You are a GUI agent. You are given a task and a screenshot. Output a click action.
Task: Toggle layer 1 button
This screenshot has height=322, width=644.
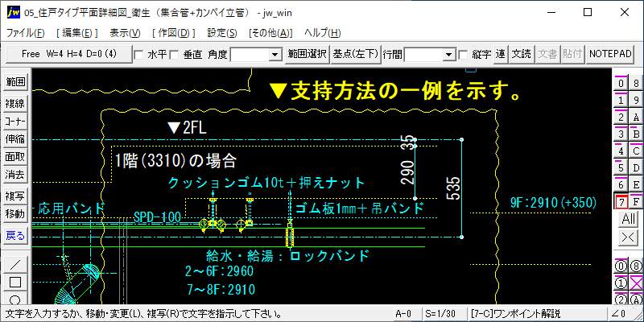click(x=621, y=100)
